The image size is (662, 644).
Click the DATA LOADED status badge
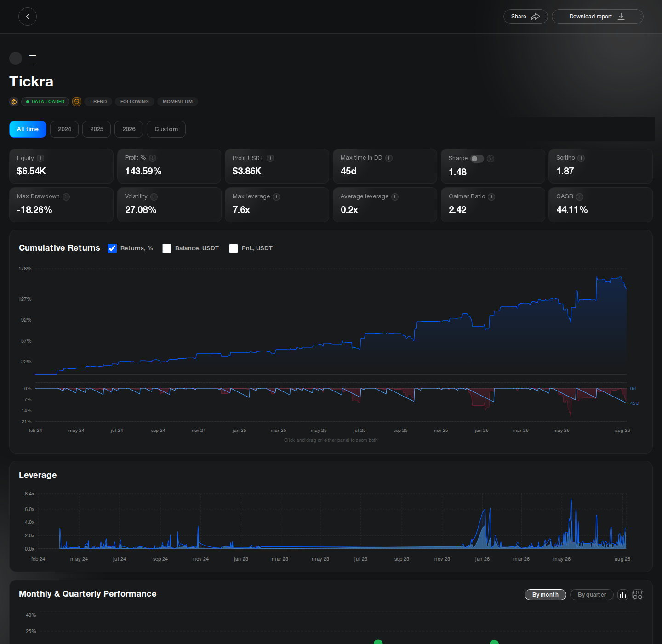[45, 102]
